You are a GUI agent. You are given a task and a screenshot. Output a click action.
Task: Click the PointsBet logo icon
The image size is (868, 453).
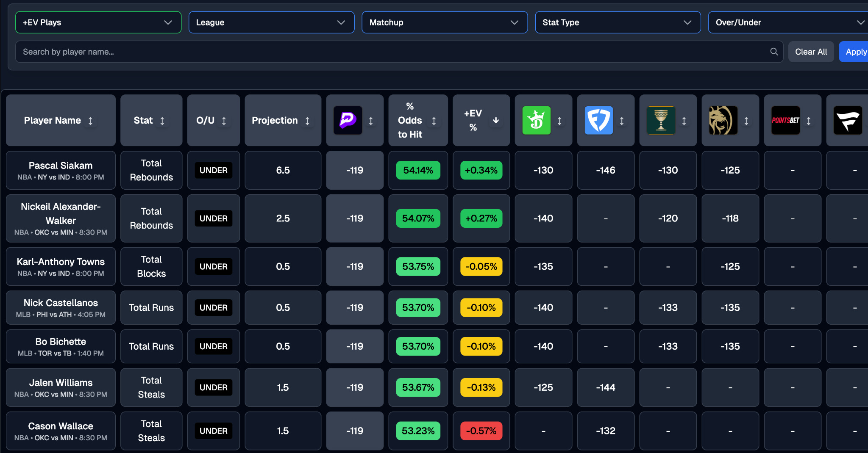click(786, 121)
